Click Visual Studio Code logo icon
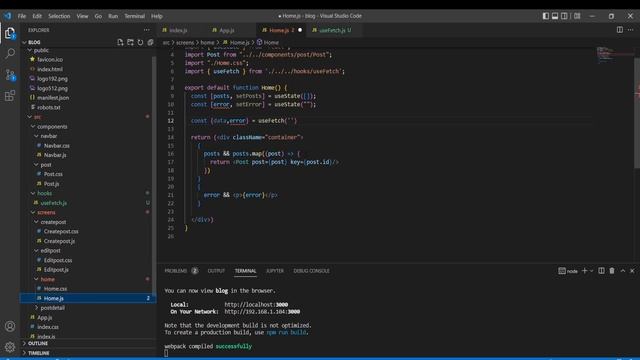 pyautogui.click(x=8, y=16)
